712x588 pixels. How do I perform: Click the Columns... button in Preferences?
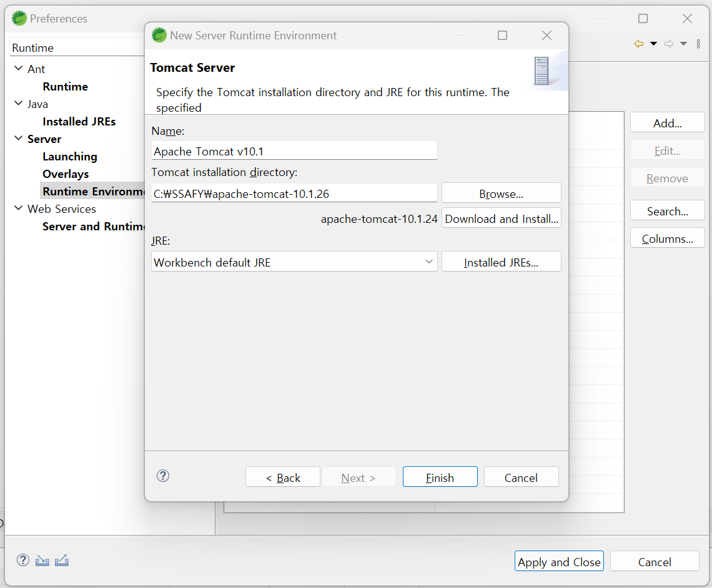click(x=668, y=238)
